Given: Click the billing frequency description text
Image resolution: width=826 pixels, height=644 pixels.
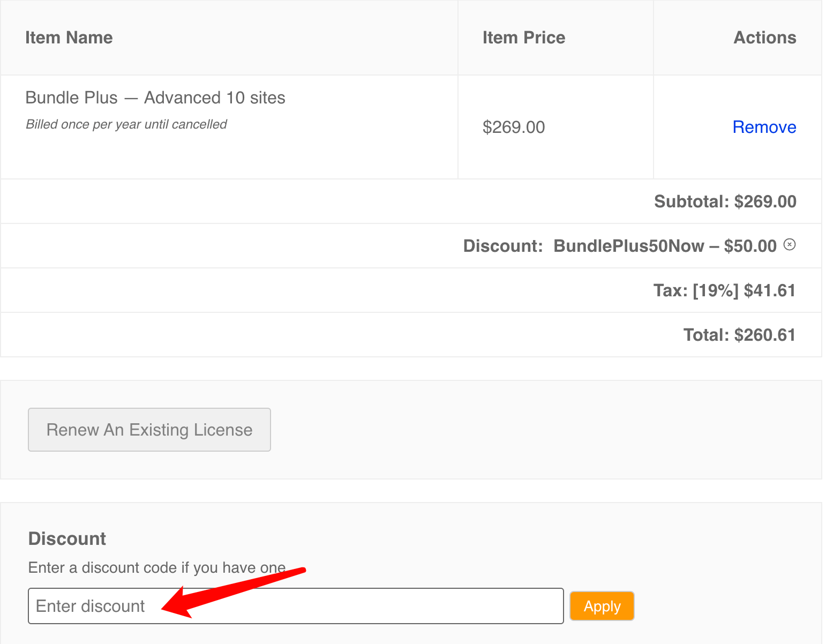Looking at the screenshot, I should (x=126, y=124).
